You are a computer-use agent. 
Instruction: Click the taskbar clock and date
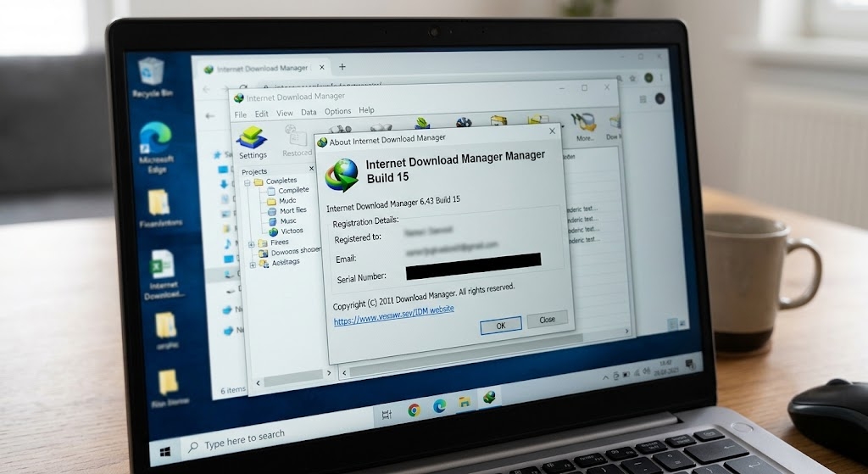pyautogui.click(x=666, y=366)
